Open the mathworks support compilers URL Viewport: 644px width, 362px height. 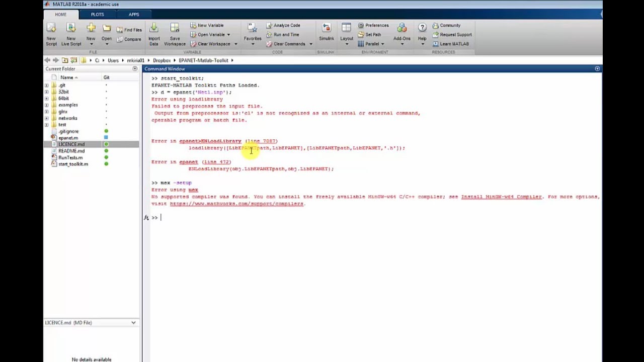pyautogui.click(x=236, y=204)
